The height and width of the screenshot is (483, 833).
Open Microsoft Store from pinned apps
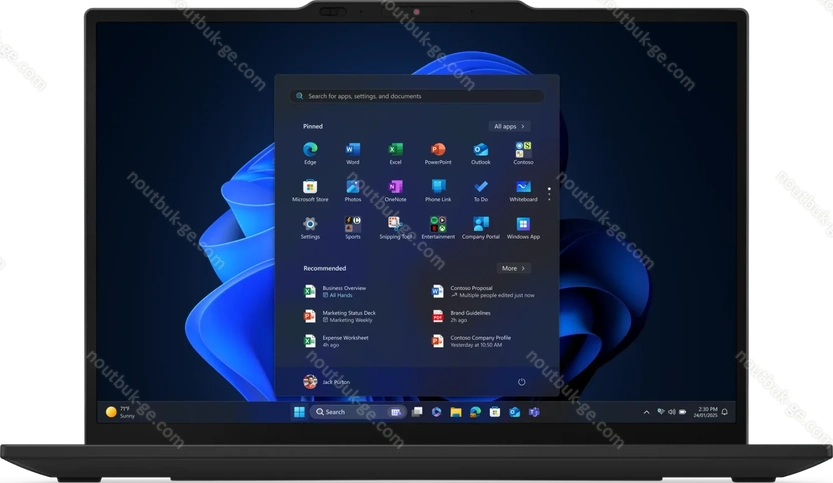[x=310, y=188]
